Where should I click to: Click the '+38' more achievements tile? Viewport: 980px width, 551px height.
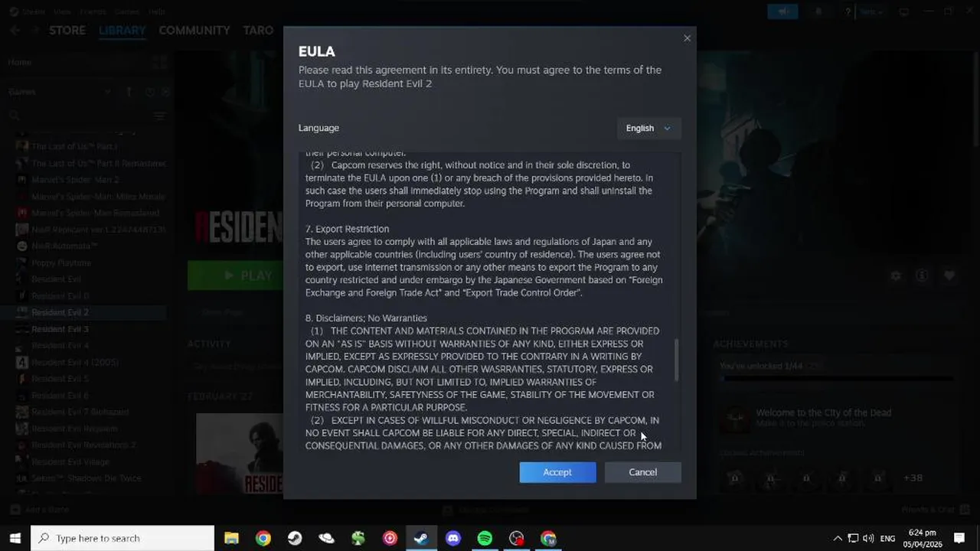913,478
